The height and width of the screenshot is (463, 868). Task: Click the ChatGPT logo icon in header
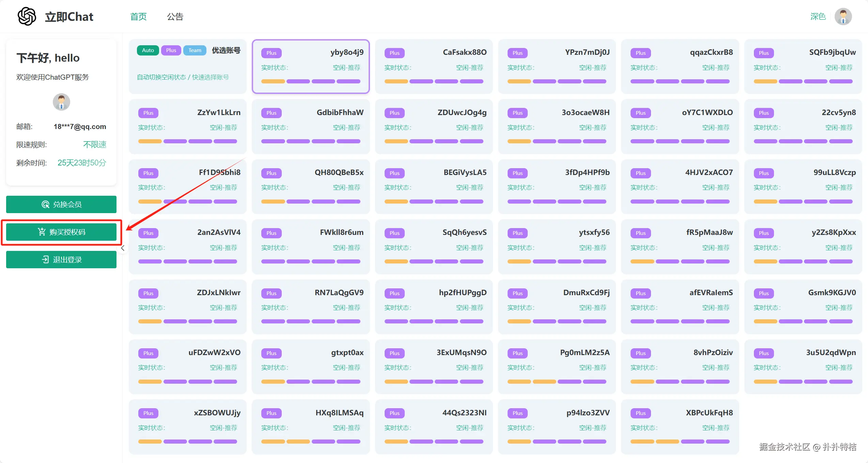pyautogui.click(x=27, y=16)
